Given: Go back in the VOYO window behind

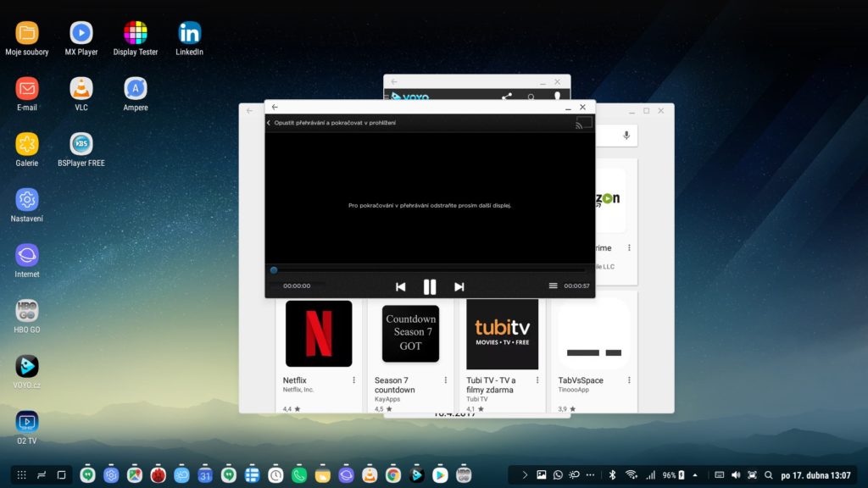Looking at the screenshot, I should coord(394,82).
